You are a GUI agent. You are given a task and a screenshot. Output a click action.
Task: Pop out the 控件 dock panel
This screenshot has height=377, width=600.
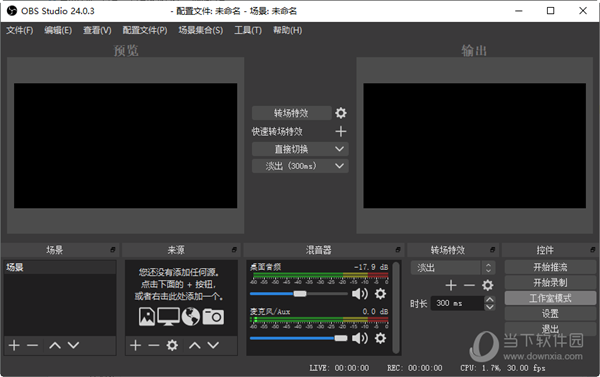[x=593, y=250]
